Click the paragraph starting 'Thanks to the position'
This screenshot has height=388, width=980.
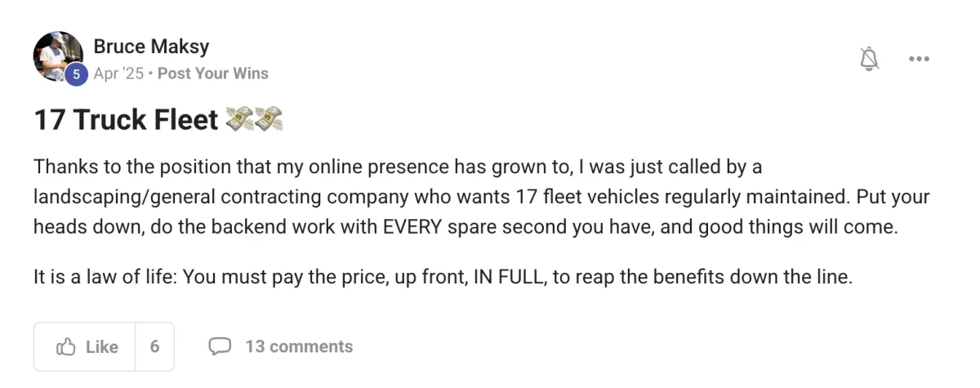pyautogui.click(x=482, y=197)
